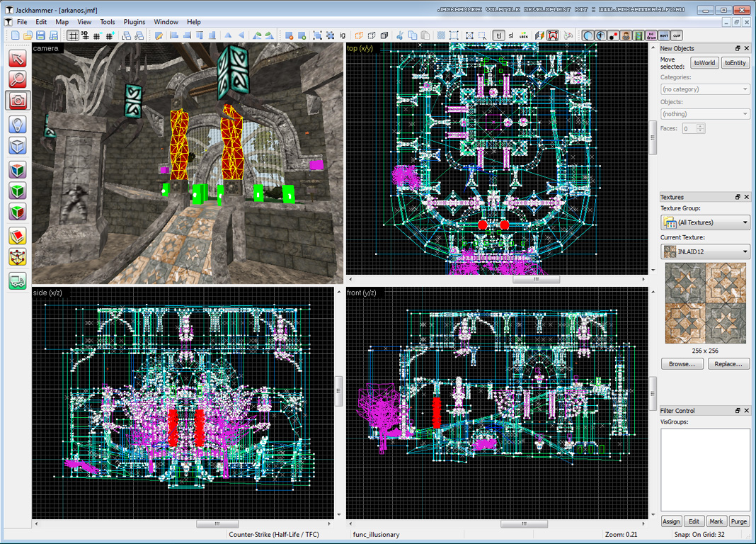Save the current map

tap(40, 35)
